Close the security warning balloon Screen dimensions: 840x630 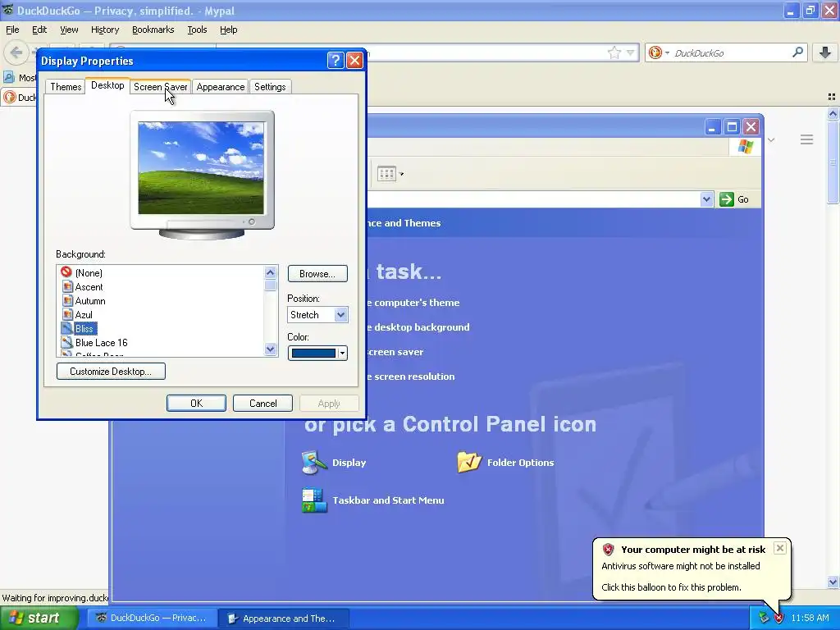point(780,547)
